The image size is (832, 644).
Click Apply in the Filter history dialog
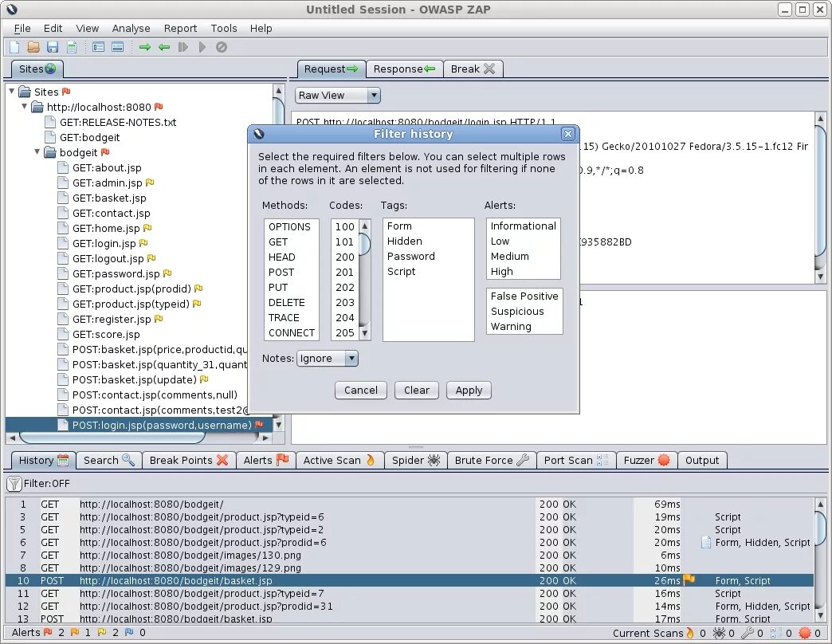point(469,391)
